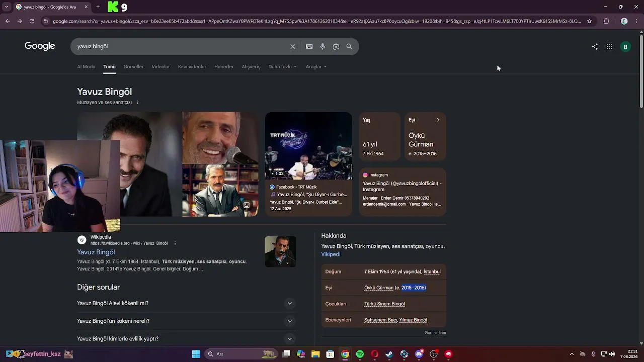Go forward in browser history
Image resolution: width=644 pixels, height=362 pixels.
[x=20, y=21]
